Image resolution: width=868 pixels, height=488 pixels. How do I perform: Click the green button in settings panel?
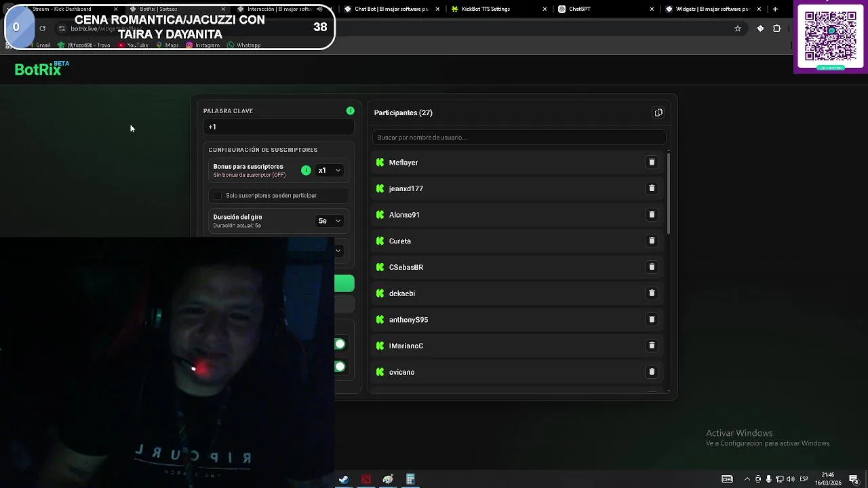coord(344,284)
